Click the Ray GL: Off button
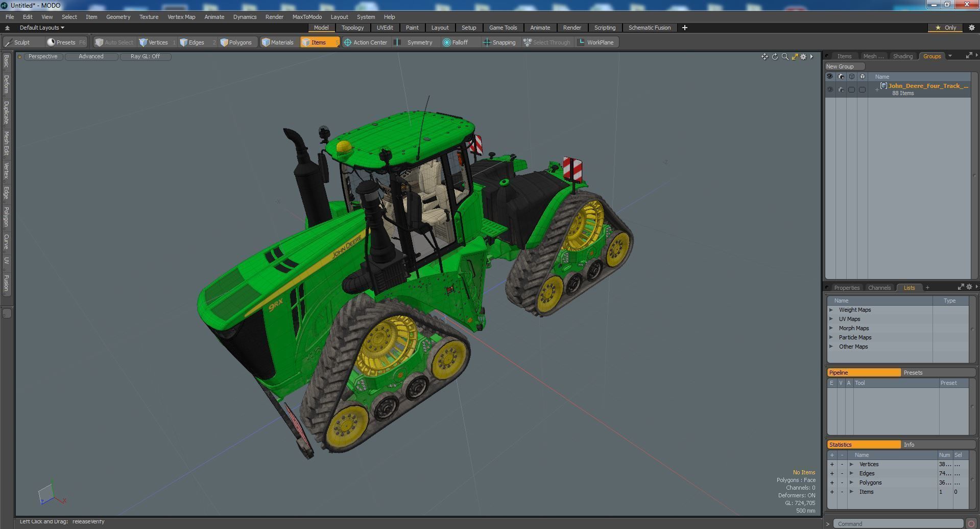 coord(145,57)
